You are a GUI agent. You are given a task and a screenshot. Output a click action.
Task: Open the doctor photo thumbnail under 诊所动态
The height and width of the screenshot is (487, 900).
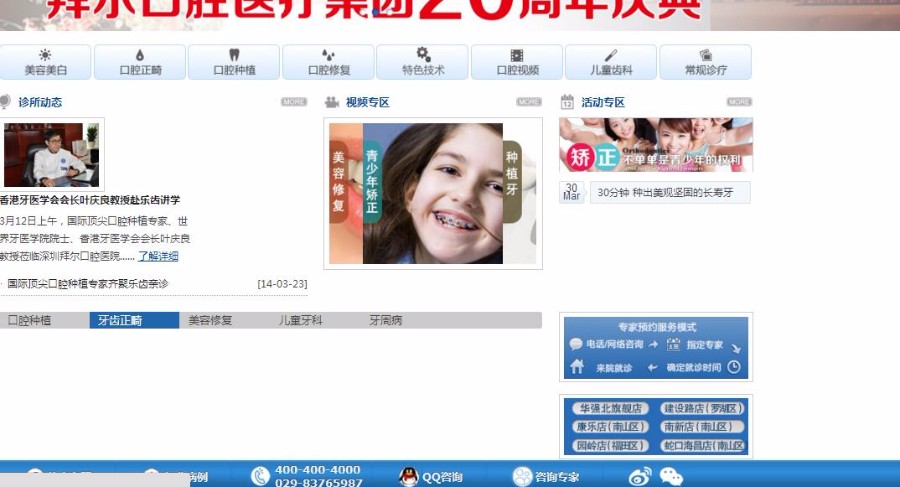point(52,154)
